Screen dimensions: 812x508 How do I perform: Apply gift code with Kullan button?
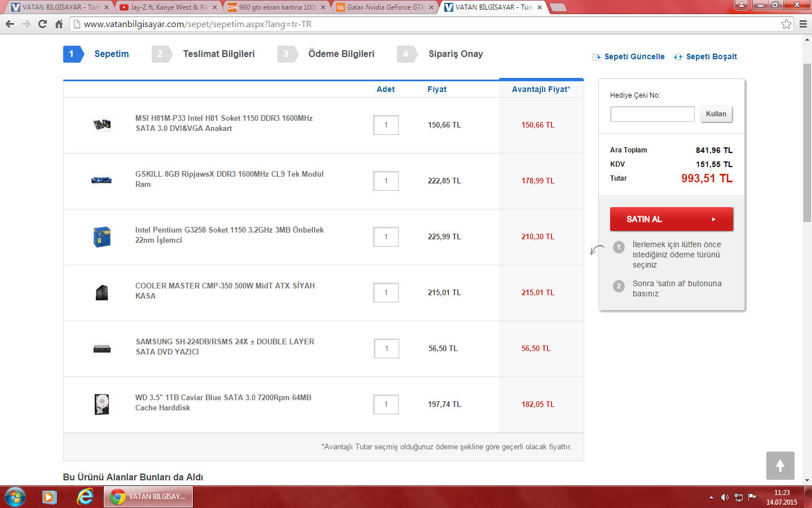[x=716, y=114]
